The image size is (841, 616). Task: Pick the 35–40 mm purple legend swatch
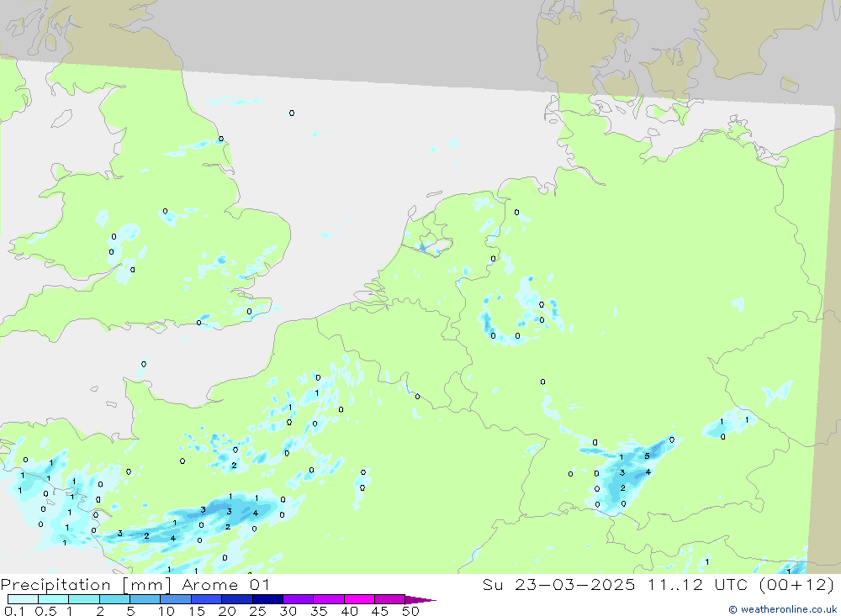point(329,599)
